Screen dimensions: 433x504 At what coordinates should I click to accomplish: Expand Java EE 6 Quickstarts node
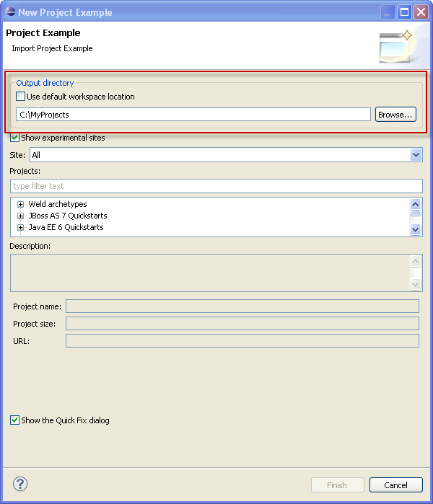tap(20, 227)
